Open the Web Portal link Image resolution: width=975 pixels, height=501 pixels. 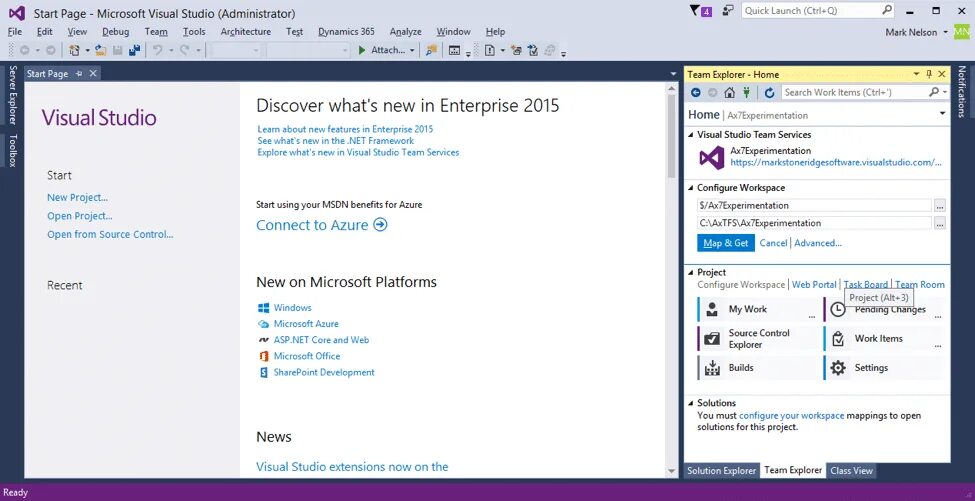814,285
